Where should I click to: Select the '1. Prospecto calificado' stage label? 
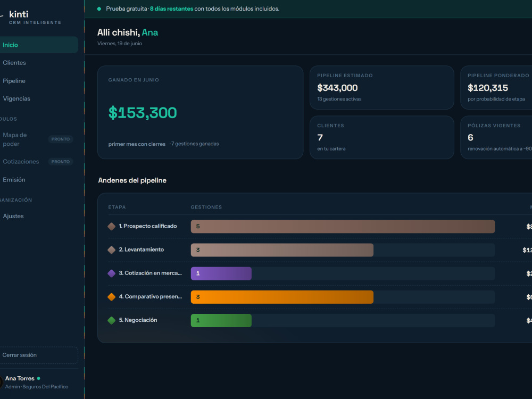pos(147,226)
